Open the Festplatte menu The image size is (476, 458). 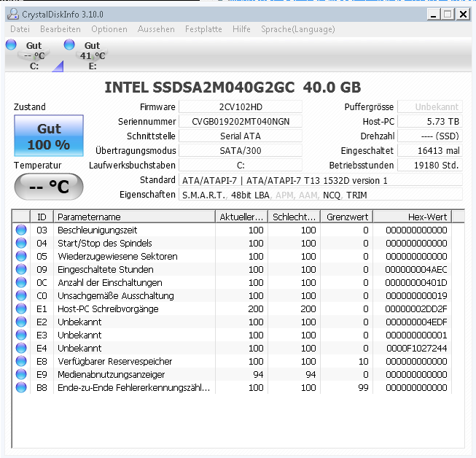pos(203,29)
